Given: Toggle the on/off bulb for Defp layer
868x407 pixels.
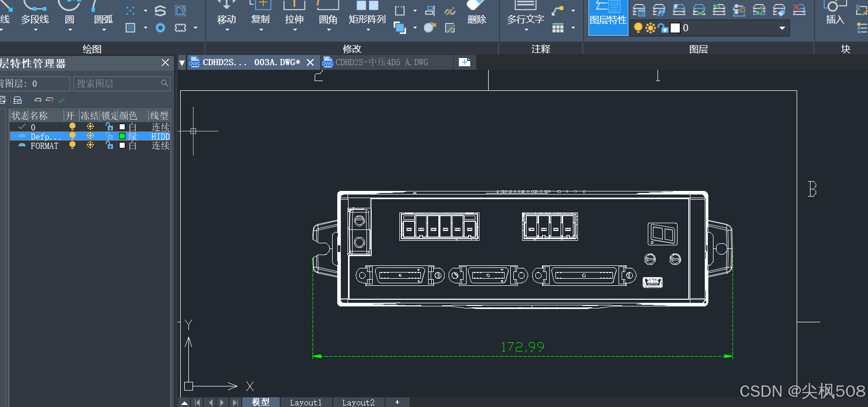Looking at the screenshot, I should 72,136.
